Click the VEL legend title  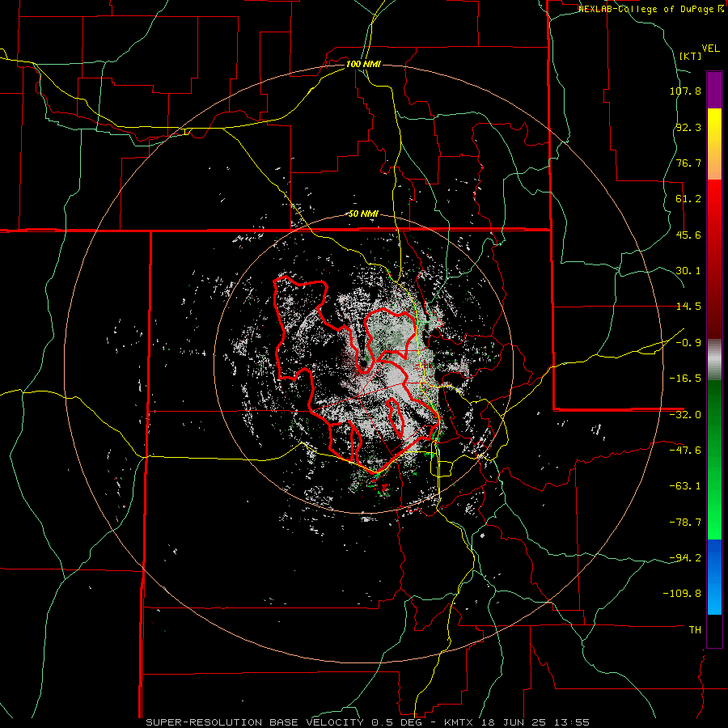[710, 49]
